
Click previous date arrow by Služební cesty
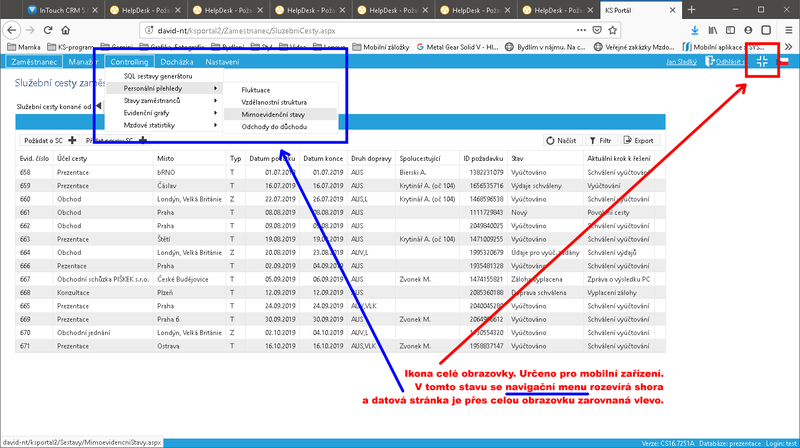click(98, 106)
